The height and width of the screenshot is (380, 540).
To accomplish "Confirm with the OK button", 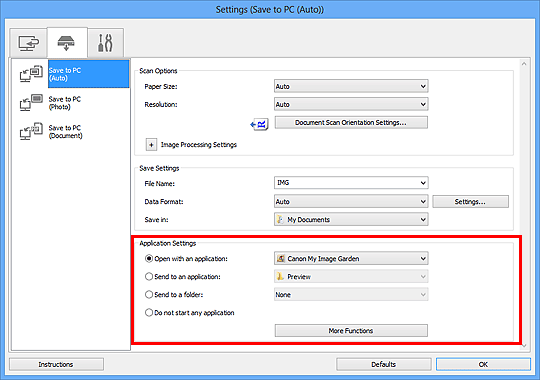I will 483,364.
